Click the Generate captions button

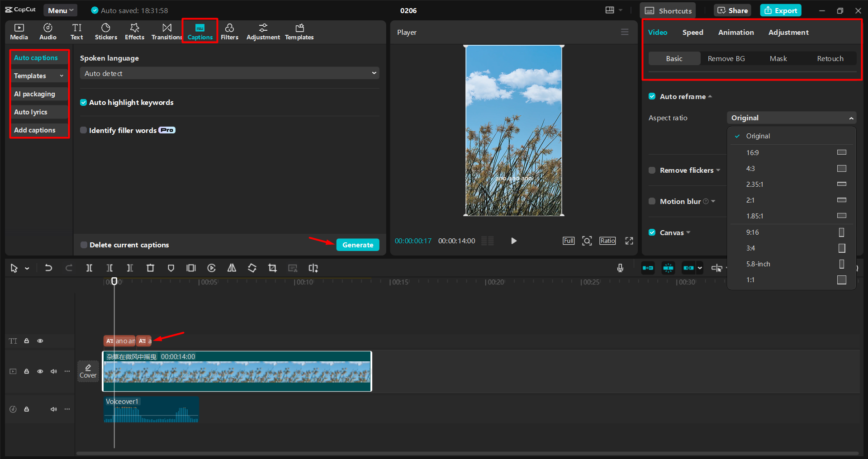[357, 245]
